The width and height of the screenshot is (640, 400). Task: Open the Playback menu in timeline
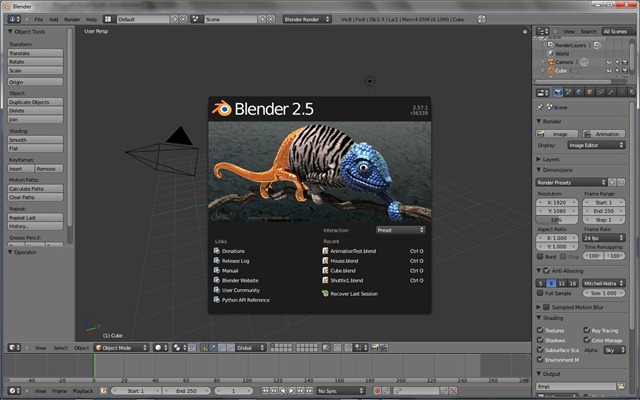click(83, 391)
